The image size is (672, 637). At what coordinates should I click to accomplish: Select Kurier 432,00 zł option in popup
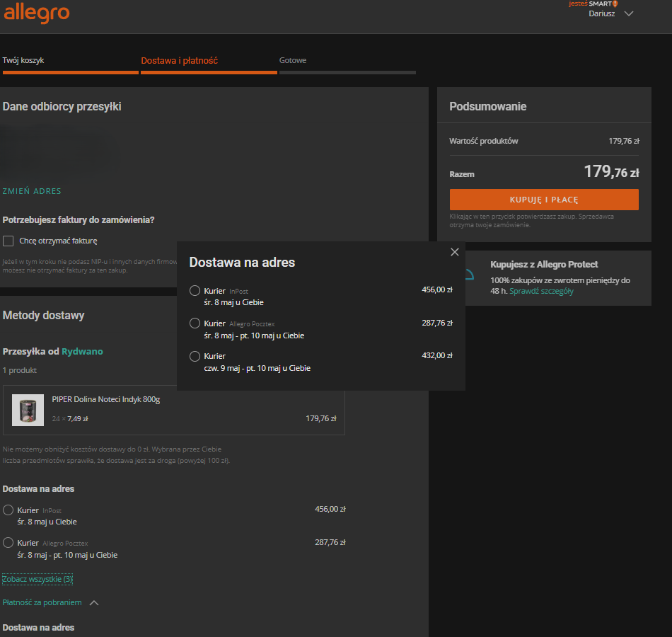point(195,357)
